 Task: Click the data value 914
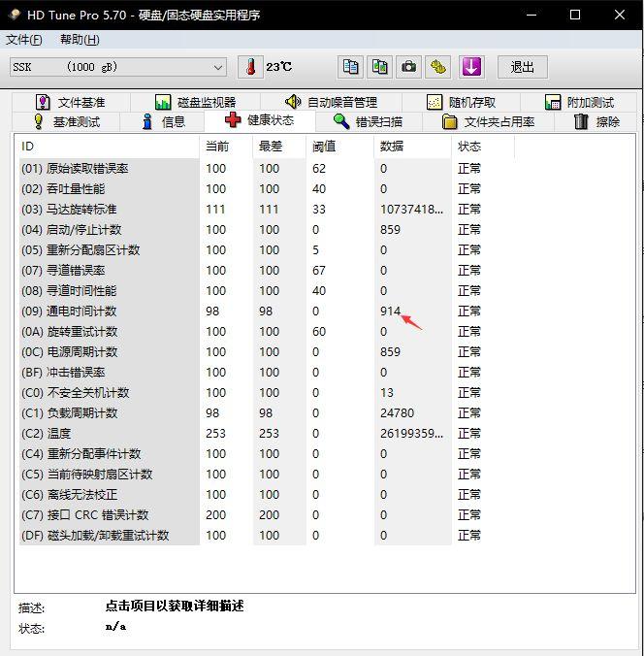(x=390, y=312)
